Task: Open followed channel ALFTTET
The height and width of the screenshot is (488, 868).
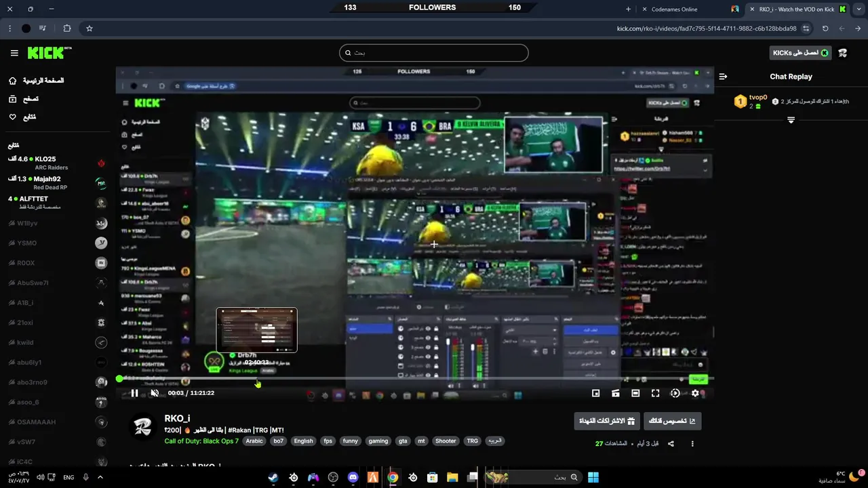Action: click(56, 203)
